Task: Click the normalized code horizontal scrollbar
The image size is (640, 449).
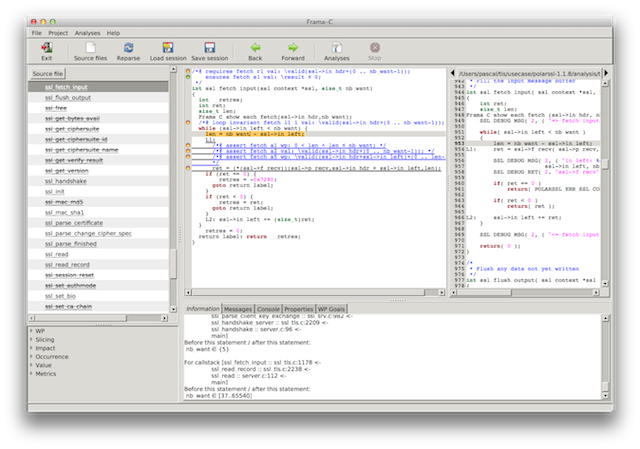Action: pos(308,292)
